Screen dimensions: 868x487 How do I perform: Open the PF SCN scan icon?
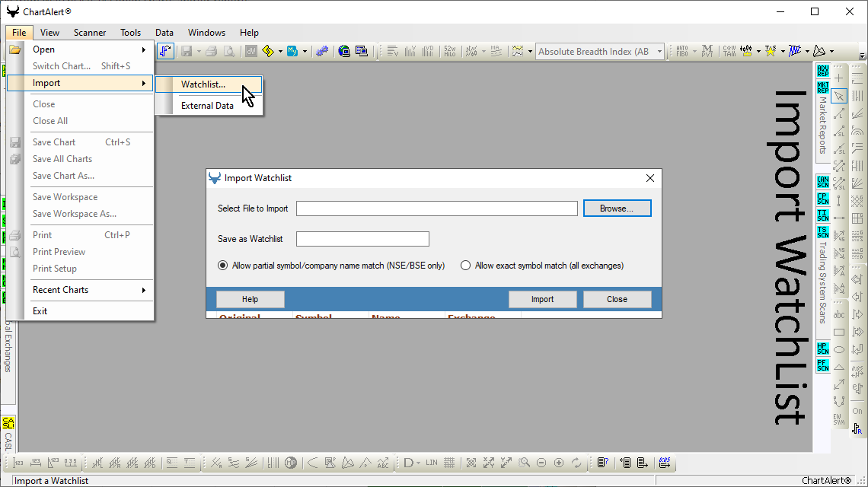coord(822,365)
